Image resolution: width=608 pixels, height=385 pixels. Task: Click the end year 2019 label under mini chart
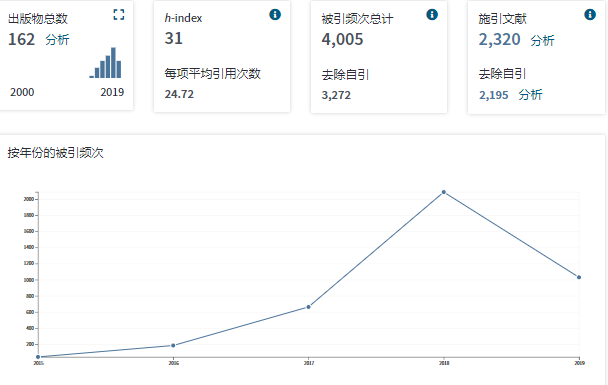(x=112, y=92)
